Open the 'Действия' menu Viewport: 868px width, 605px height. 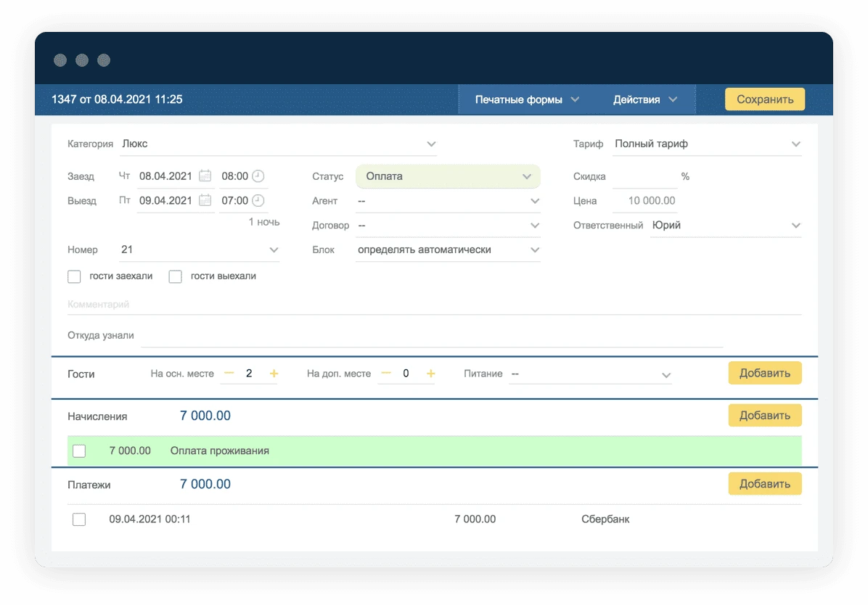coord(645,99)
